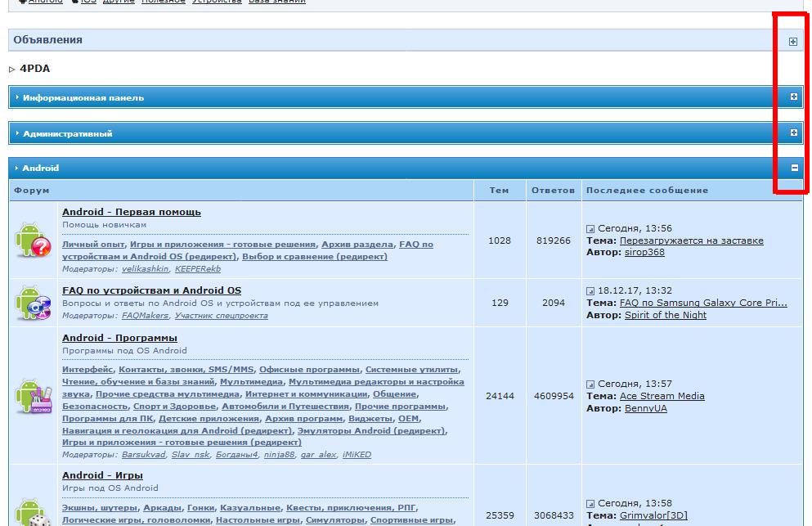Toggle the 4PDA disclosure triangle
812x526 pixels.
(x=12, y=69)
